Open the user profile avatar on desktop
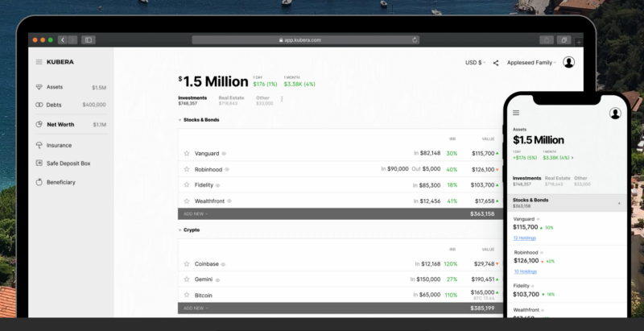 [x=569, y=63]
